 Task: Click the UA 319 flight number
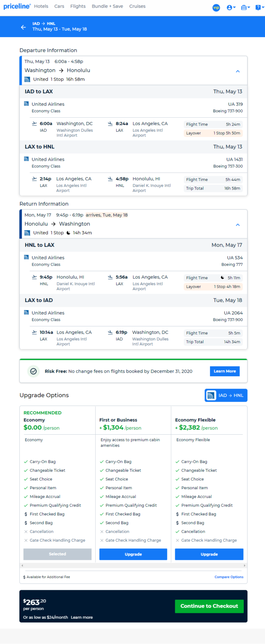click(x=235, y=104)
